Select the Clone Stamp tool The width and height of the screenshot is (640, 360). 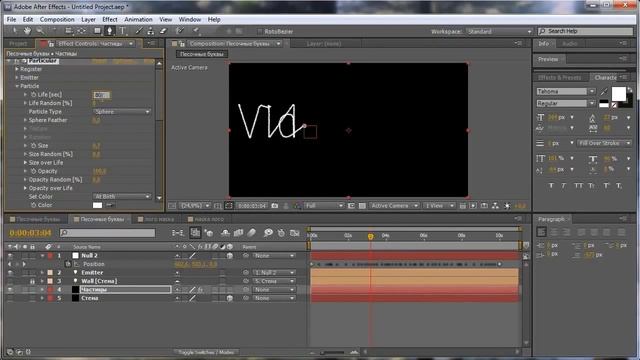tap(151, 31)
